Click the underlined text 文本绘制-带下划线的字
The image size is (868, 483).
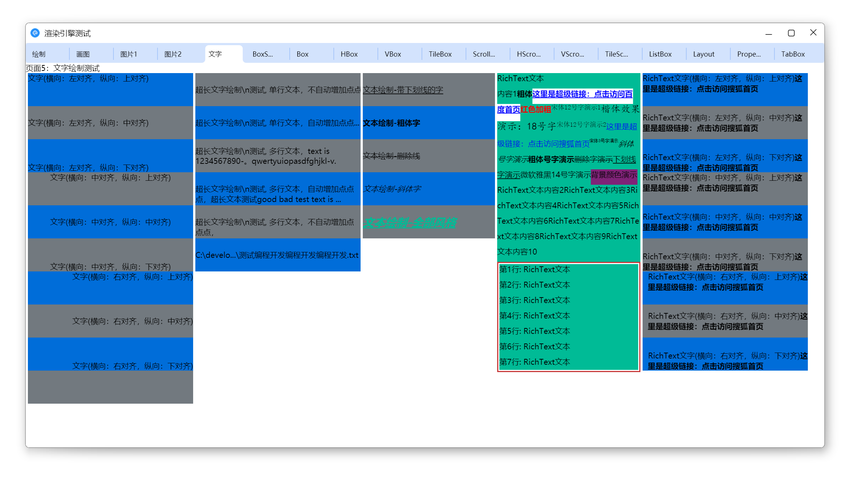(403, 90)
